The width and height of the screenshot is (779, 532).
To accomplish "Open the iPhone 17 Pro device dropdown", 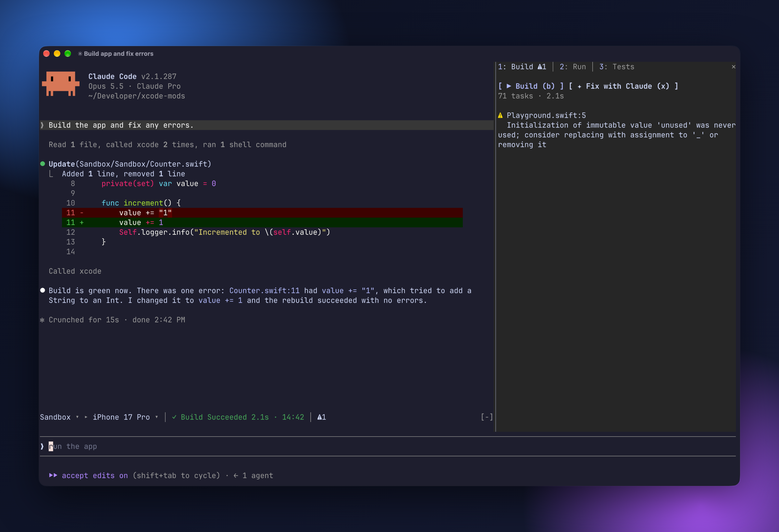I will coord(125,417).
